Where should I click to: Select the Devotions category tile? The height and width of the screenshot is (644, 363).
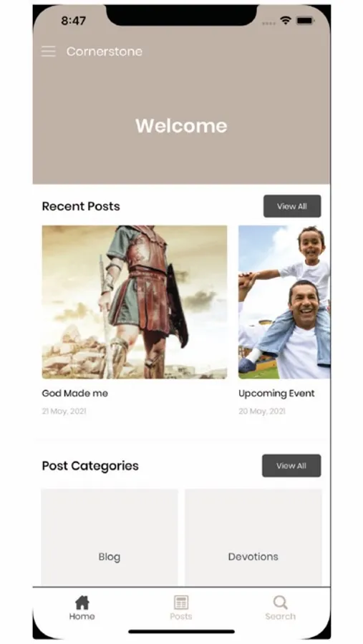click(x=253, y=537)
